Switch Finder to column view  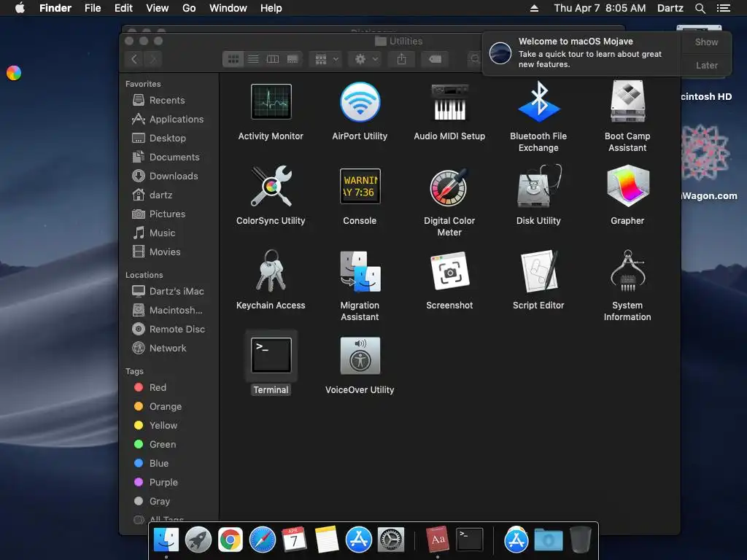click(273, 59)
